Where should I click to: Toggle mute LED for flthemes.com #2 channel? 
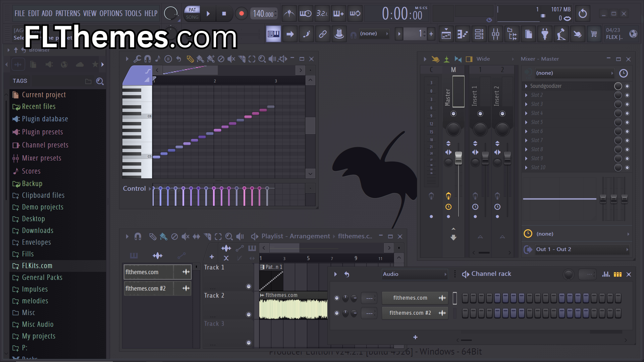[x=337, y=313]
